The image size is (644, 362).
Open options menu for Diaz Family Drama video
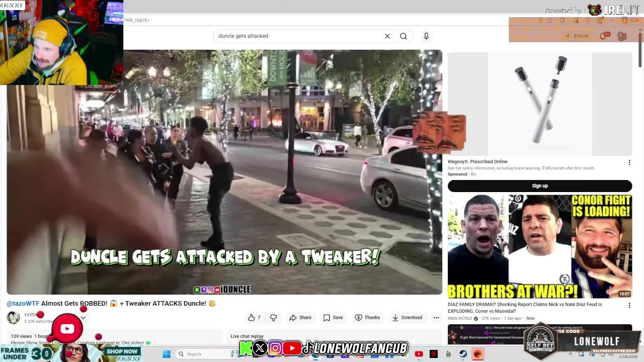(629, 305)
